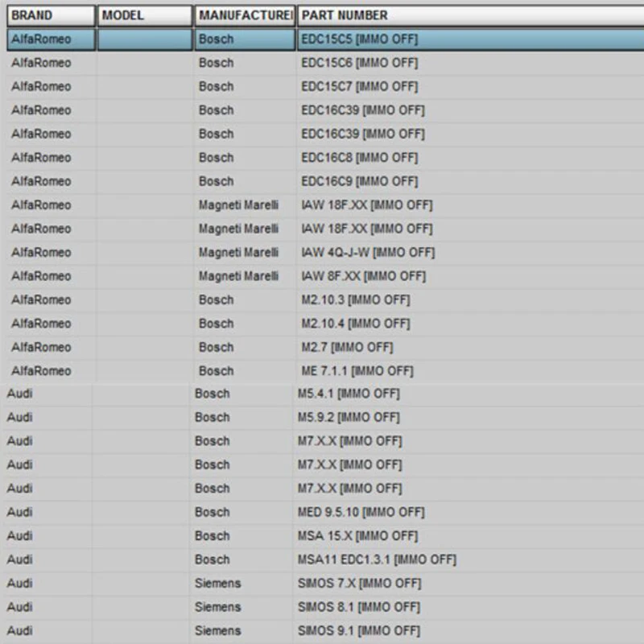644x644 pixels.
Task: Click Bosch manufacturer in MSA 15.X row
Action: pyautogui.click(x=212, y=536)
